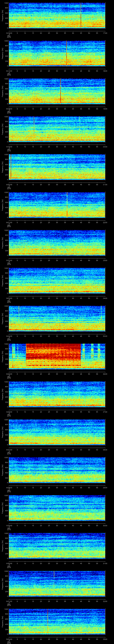Click the 26:00 end-time label

(105, 374)
